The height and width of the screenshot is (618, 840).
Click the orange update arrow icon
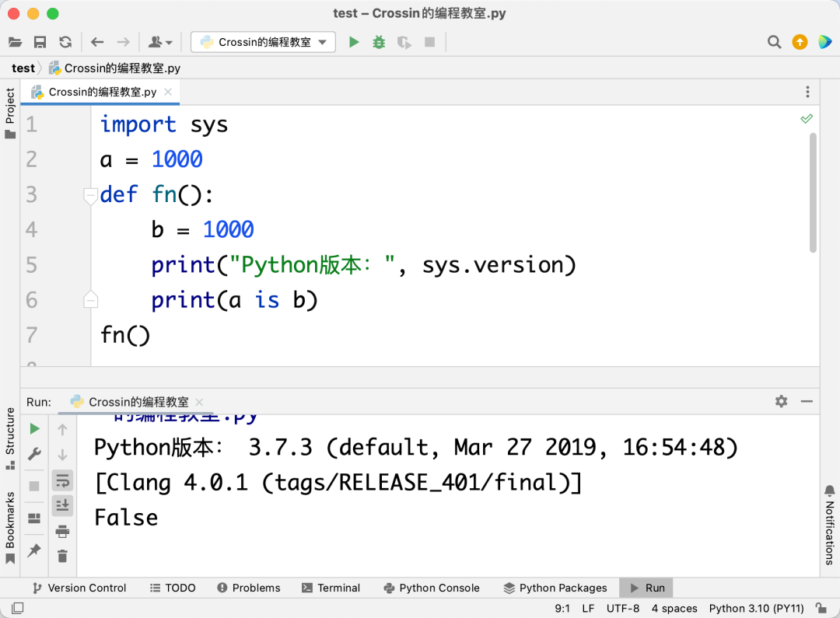point(800,42)
